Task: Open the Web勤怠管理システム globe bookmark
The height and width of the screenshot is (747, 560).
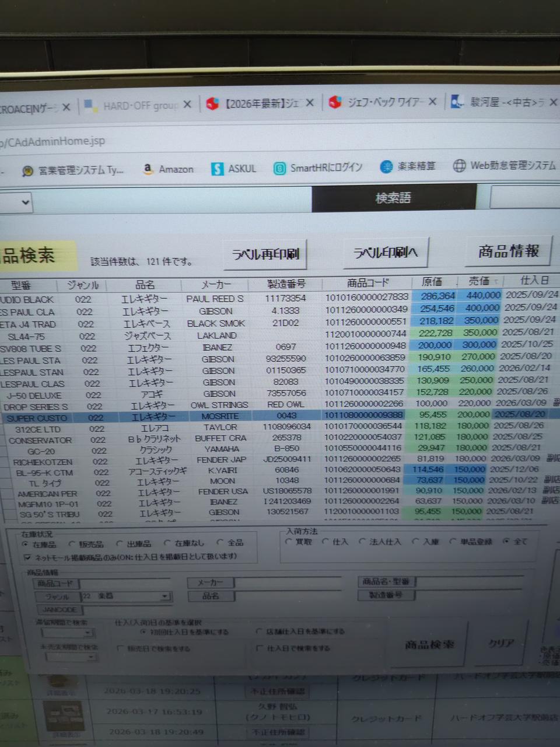Action: click(x=460, y=166)
